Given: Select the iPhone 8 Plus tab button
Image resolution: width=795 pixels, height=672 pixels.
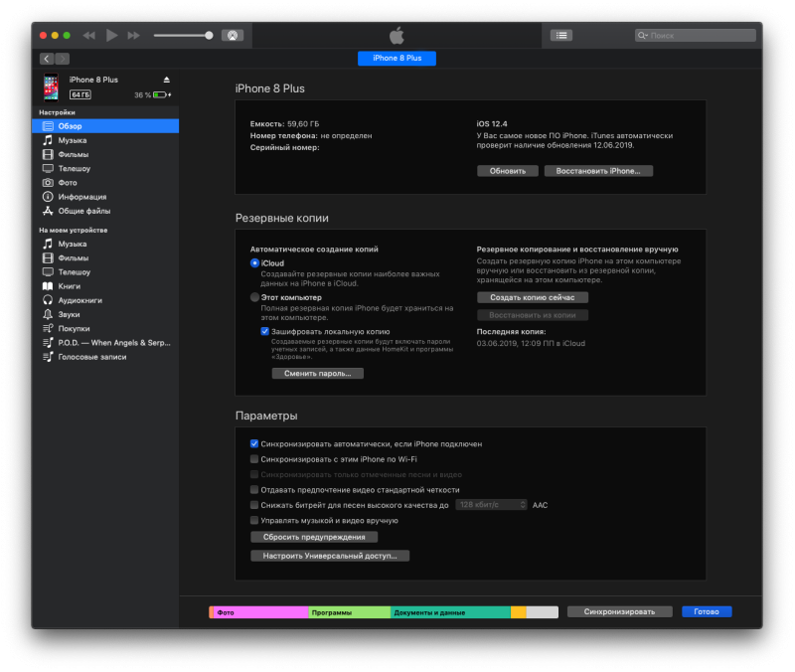Looking at the screenshot, I should [397, 59].
